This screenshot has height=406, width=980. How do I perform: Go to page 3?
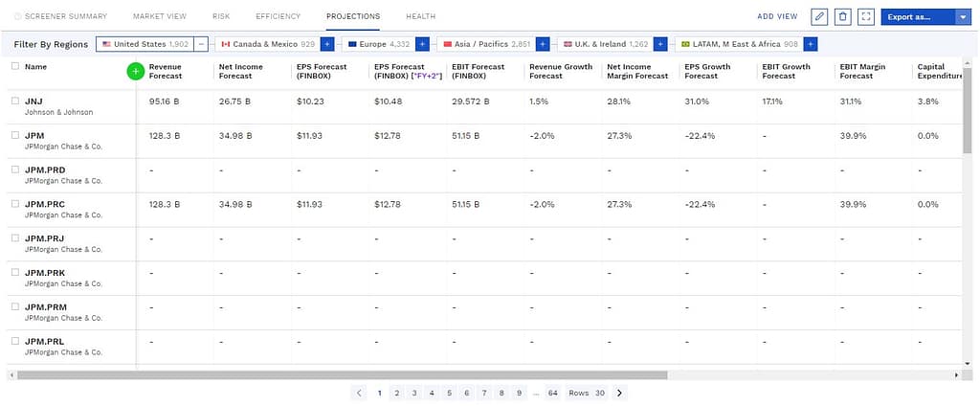click(414, 393)
